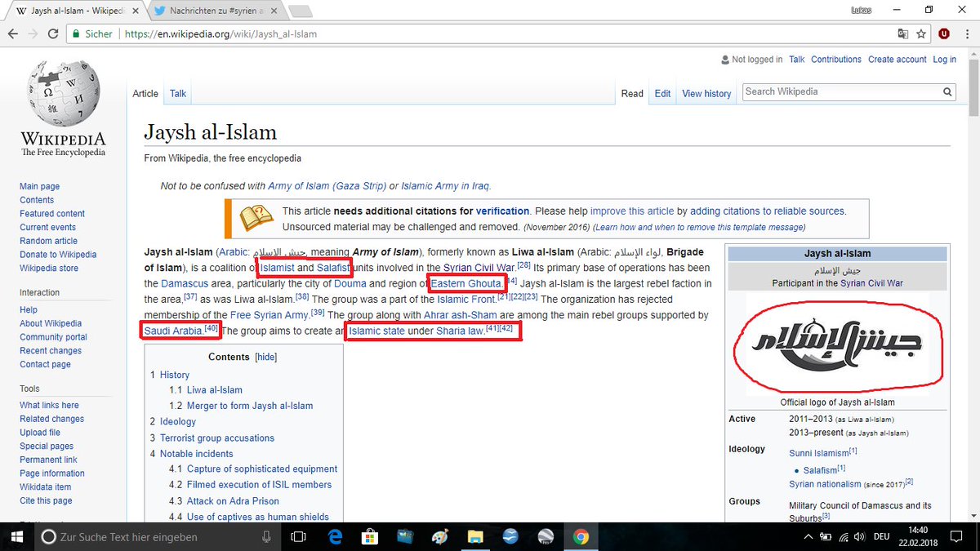
Task: Open Main page in the sidebar
Action: [x=39, y=186]
